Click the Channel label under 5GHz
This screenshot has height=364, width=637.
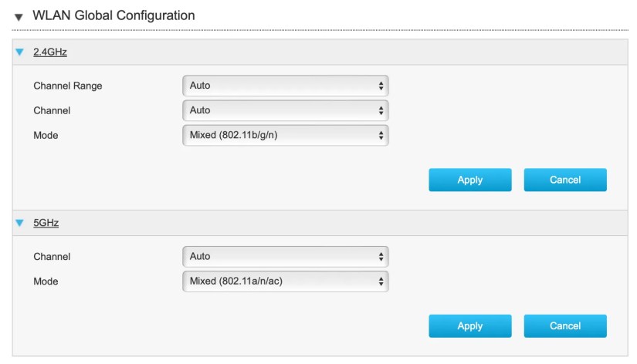tap(52, 256)
